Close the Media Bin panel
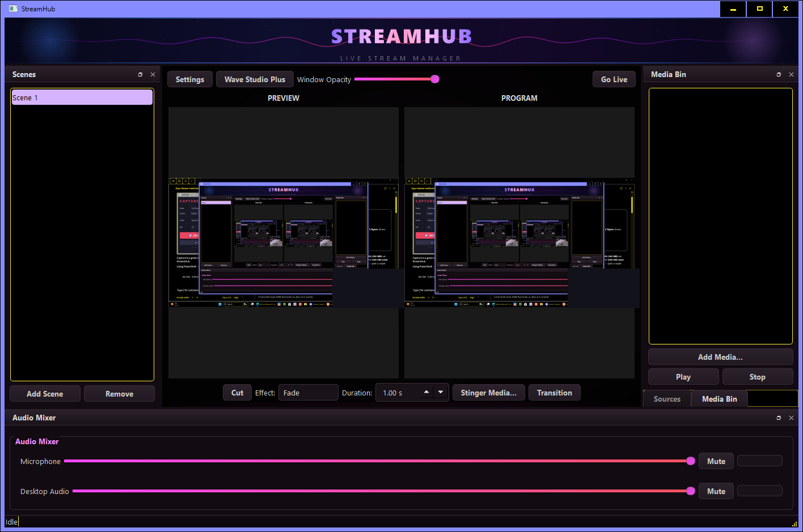803x532 pixels. [x=791, y=75]
